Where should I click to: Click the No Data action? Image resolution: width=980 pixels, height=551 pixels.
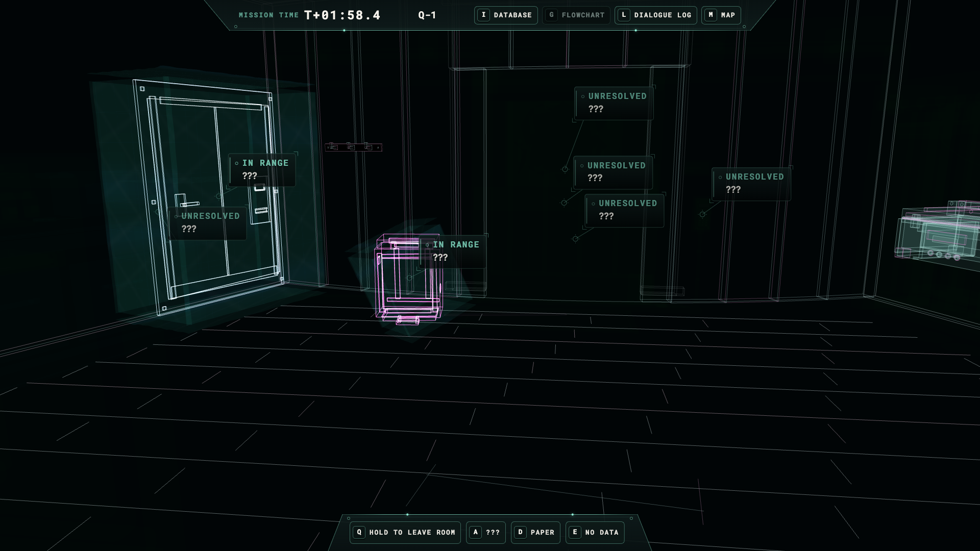[595, 533]
